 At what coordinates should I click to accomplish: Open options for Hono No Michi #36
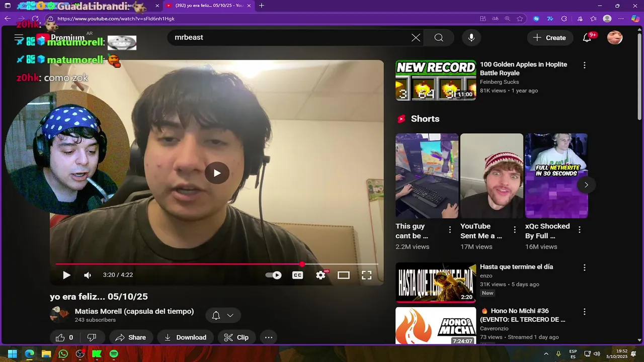click(x=585, y=312)
